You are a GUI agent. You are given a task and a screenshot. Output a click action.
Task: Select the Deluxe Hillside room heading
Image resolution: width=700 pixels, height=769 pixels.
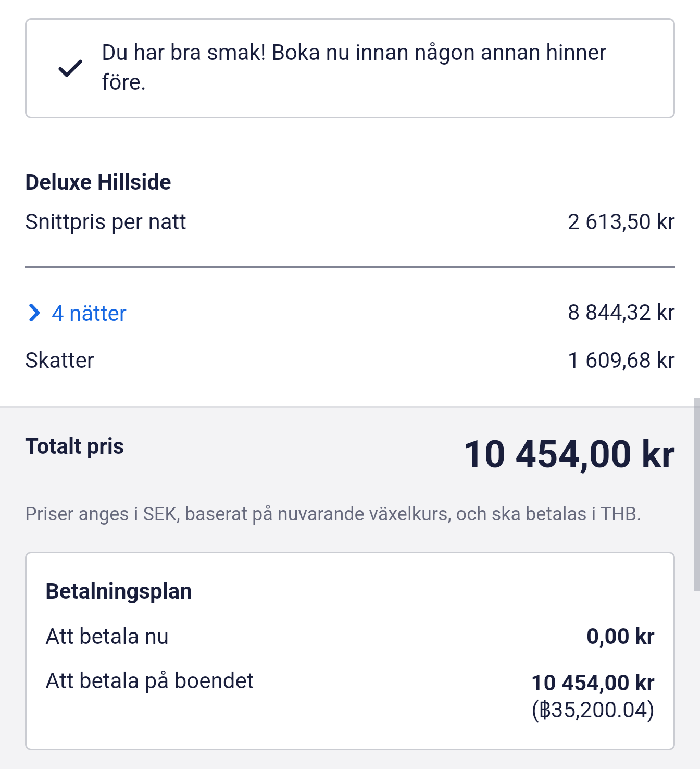[x=98, y=182]
